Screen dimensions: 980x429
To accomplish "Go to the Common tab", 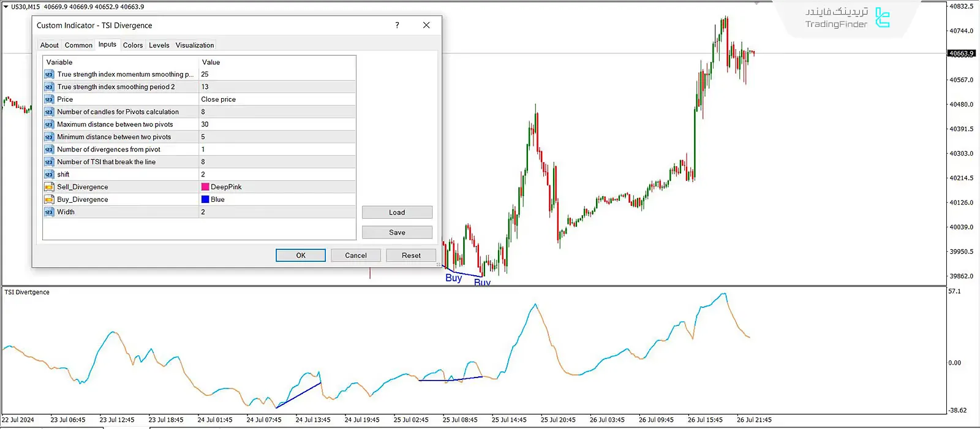I will tap(78, 45).
